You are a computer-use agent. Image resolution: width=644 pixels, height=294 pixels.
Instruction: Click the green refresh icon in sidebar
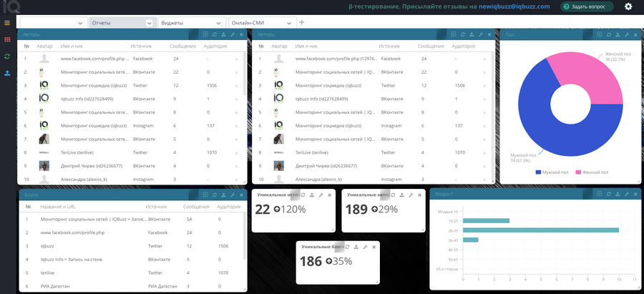(7, 57)
